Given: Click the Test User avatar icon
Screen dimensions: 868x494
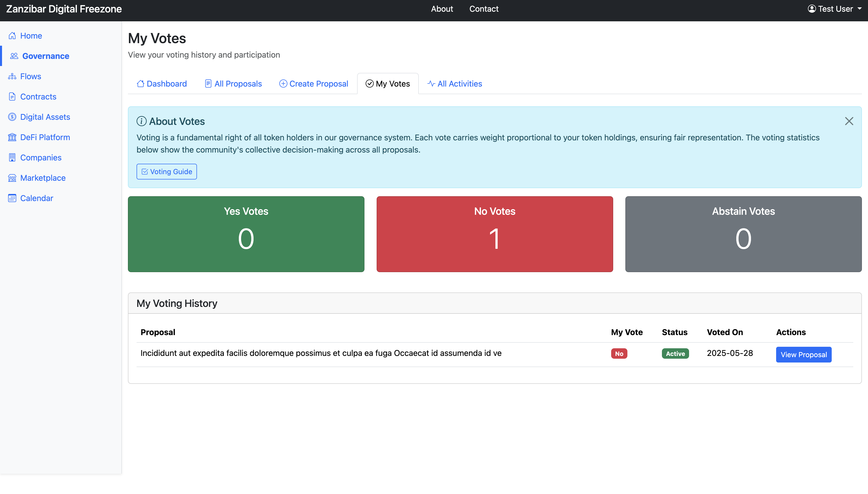Looking at the screenshot, I should click(812, 9).
